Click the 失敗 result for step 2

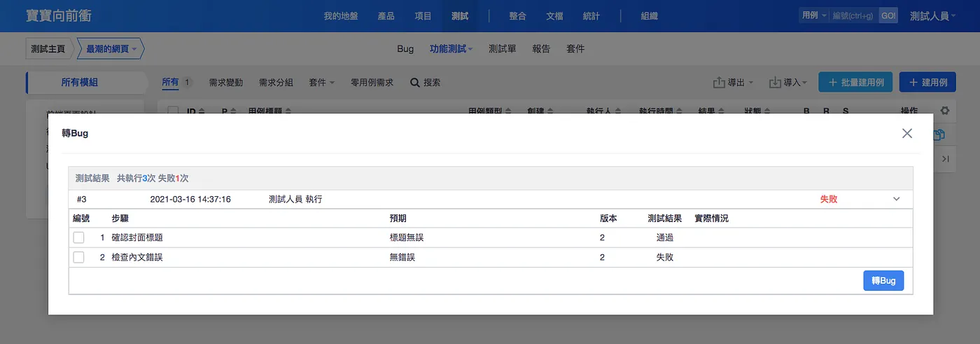(665, 257)
